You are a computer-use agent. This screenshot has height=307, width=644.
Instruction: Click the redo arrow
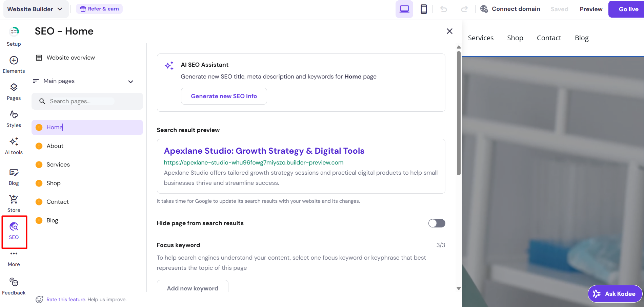[464, 9]
